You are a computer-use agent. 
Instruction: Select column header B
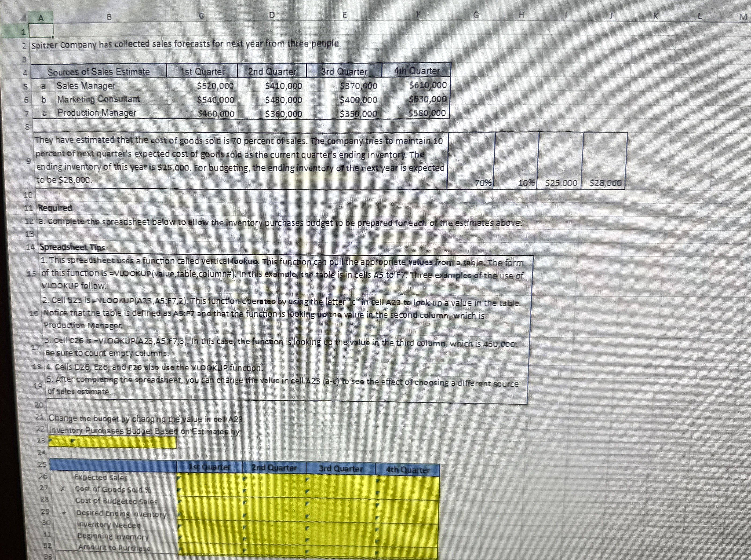click(109, 17)
